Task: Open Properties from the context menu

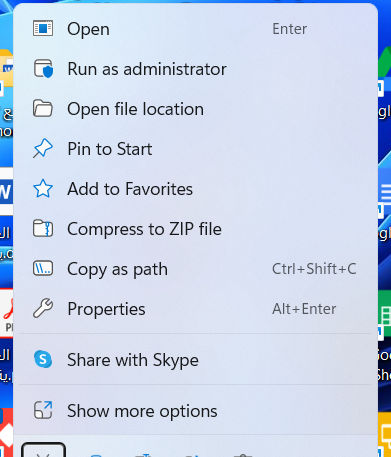Action: [195, 309]
